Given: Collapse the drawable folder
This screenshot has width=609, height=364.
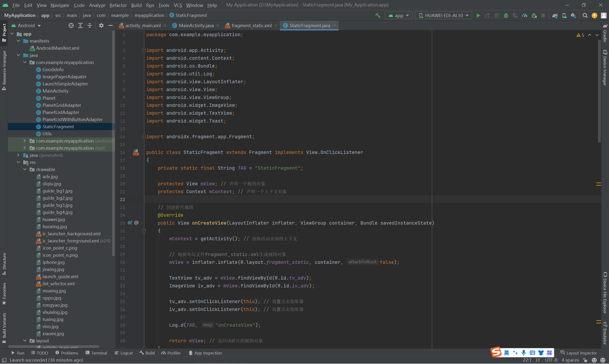Looking at the screenshot, I should point(25,169).
